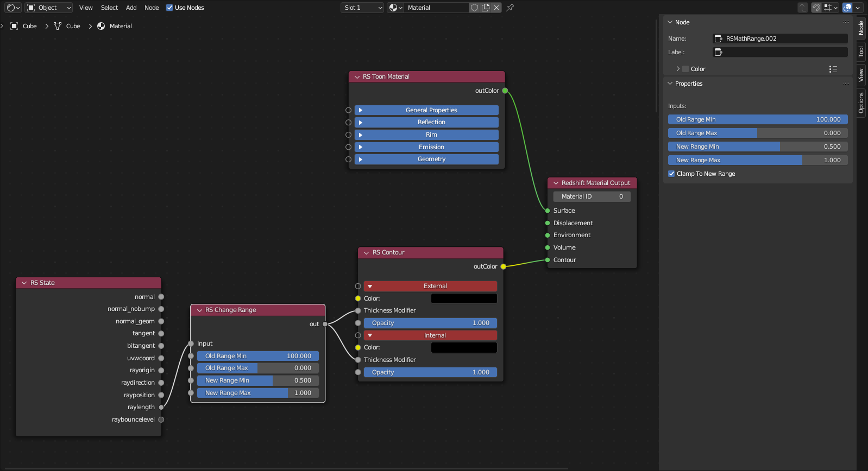Click the Material breadcrumb sphere icon
The image size is (868, 471).
[101, 26]
